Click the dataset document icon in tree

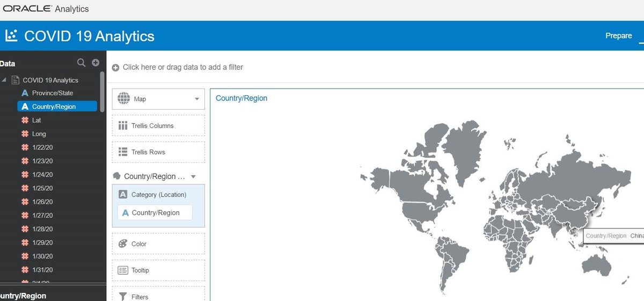(x=16, y=80)
